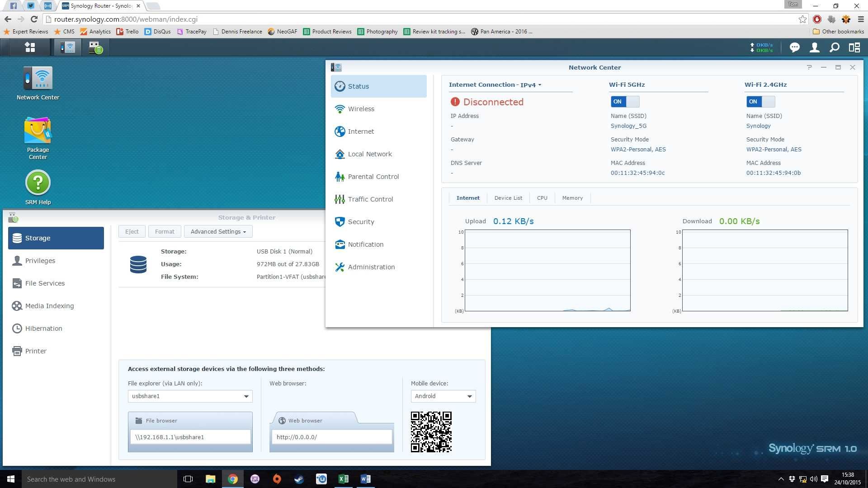The image size is (868, 488).
Task: Select Network Center taskbar icon in SRM top bar
Action: 68,47
